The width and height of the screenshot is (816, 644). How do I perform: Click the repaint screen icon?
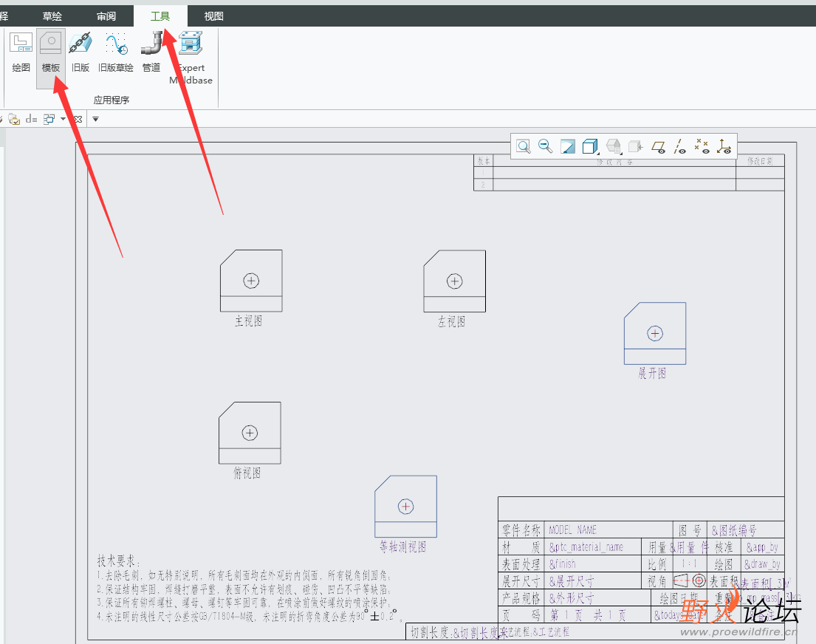[568, 146]
